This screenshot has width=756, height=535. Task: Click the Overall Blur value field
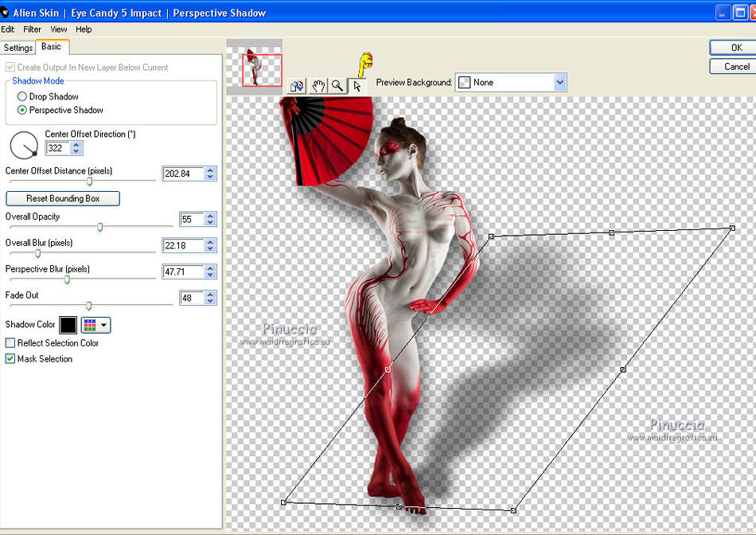(x=183, y=245)
